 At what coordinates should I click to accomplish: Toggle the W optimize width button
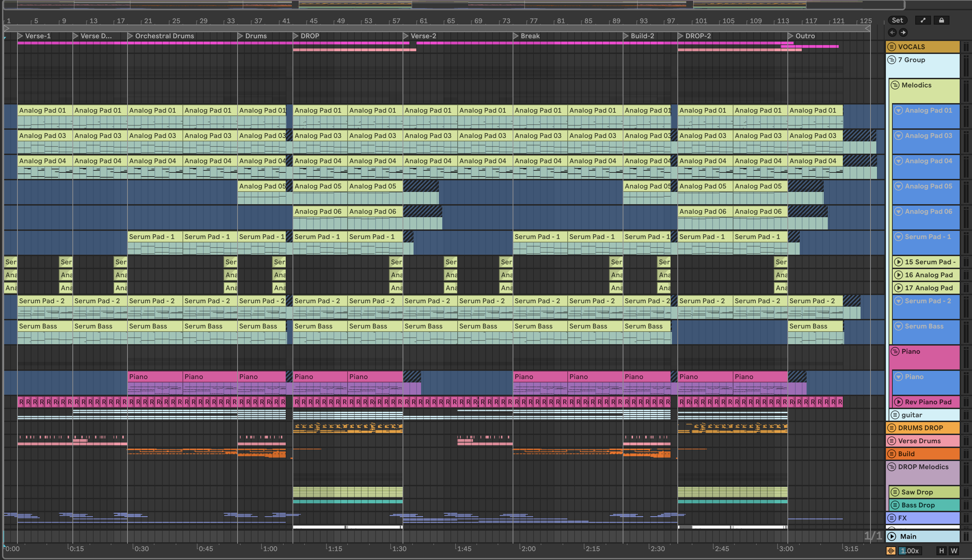[954, 551]
